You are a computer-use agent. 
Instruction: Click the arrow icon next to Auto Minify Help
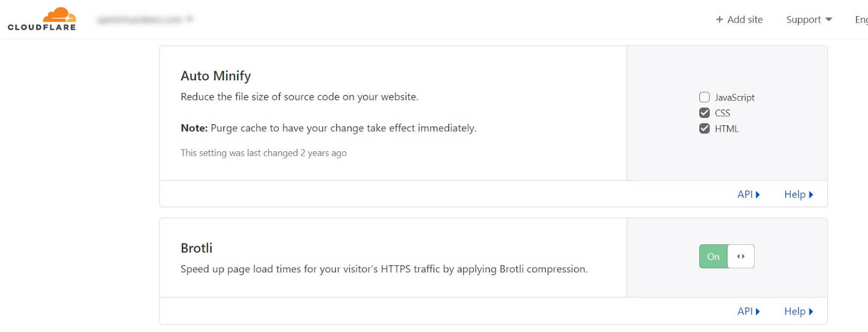[811, 195]
